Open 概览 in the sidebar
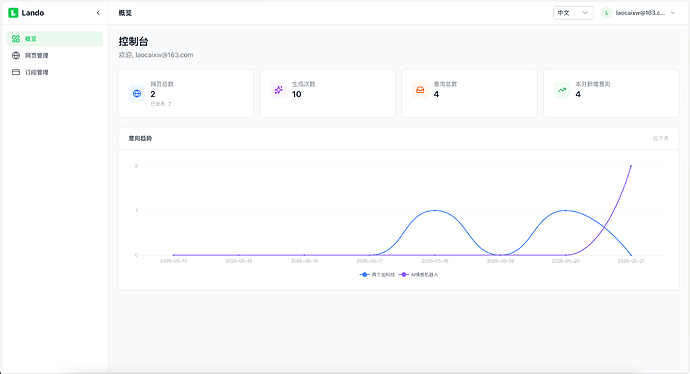 pyautogui.click(x=55, y=39)
